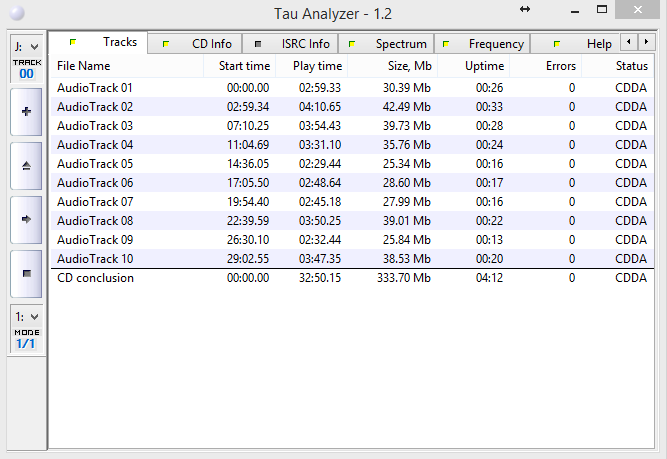Minimize the Tau Analyzer window
This screenshot has height=459, width=667.
click(575, 10)
